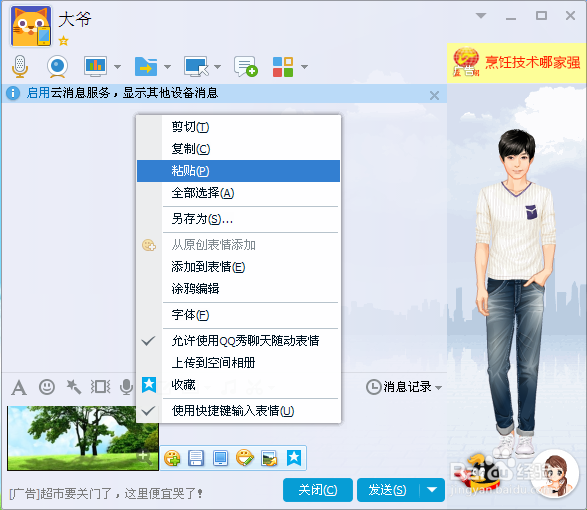
Task: Open 消息记录 message history
Action: [x=407, y=387]
